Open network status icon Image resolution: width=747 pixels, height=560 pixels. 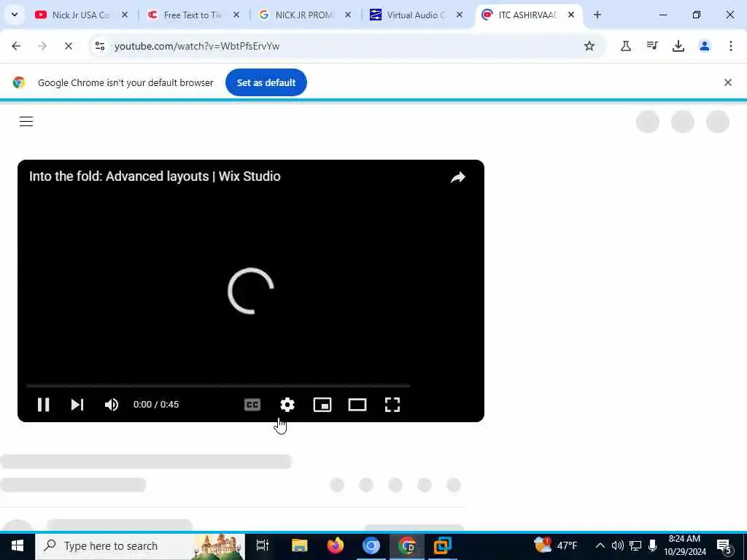635,545
